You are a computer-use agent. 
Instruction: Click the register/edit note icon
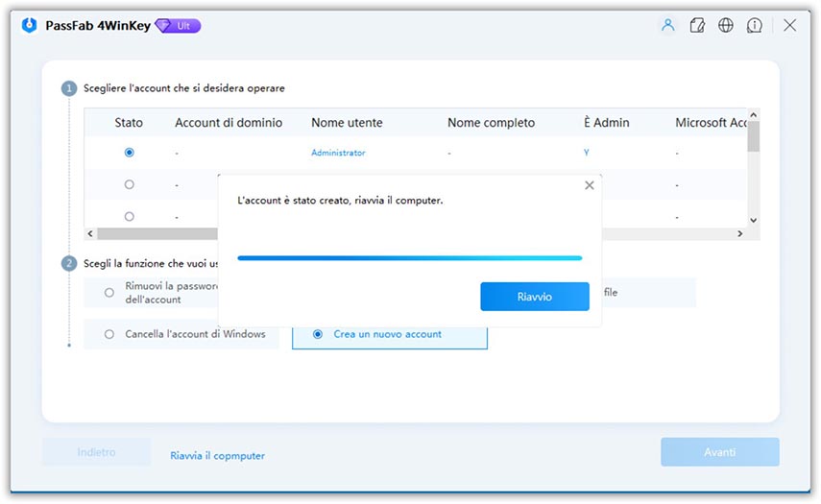697,26
